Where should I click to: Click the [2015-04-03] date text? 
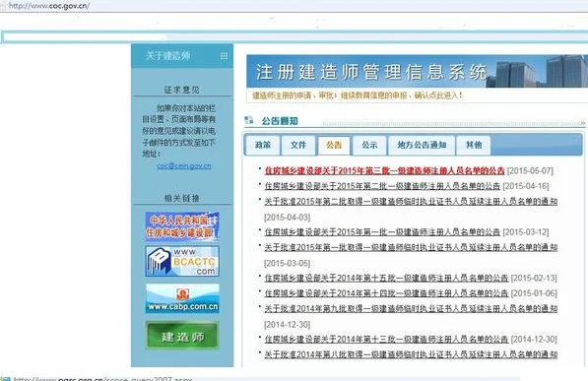click(288, 218)
